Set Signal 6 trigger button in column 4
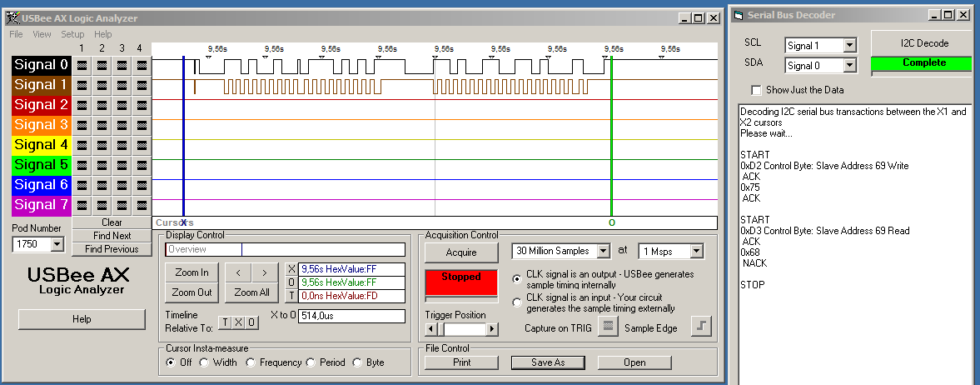Viewport: 980px width, 385px height. tap(142, 185)
